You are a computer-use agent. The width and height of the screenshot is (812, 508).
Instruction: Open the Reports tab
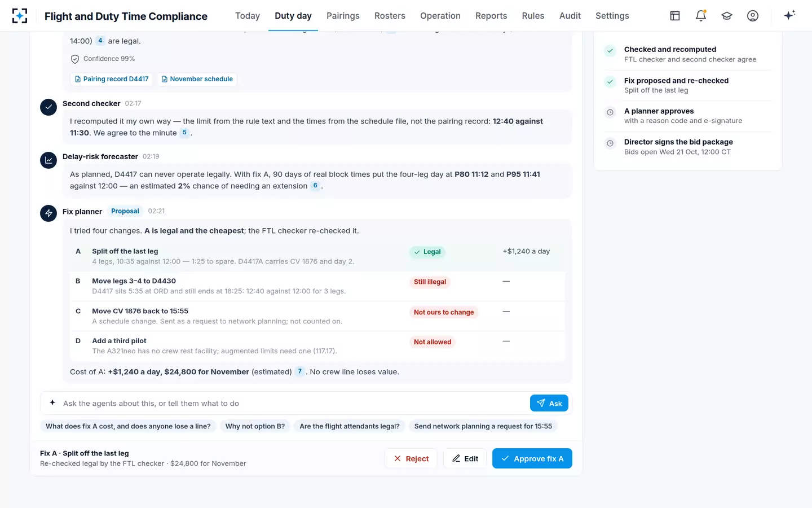click(x=491, y=16)
